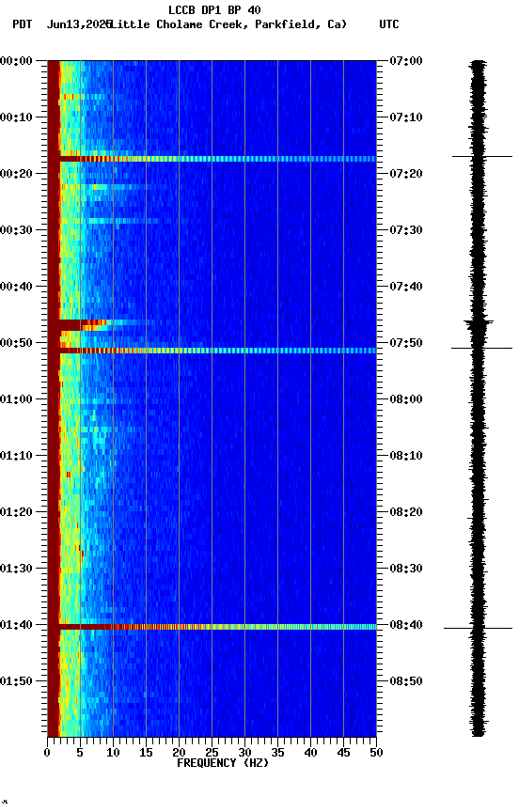Click the PDT time label 01:30
The width and height of the screenshot is (519, 812).
click(16, 570)
